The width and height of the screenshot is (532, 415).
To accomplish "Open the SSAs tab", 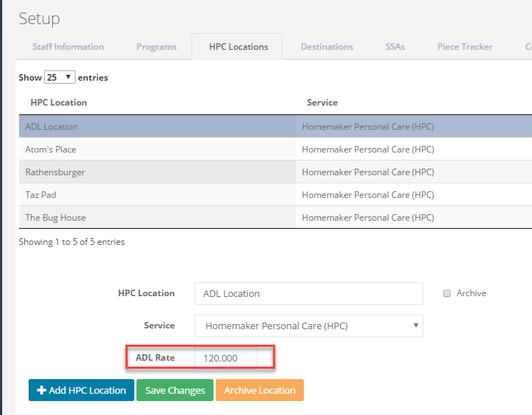I will coord(395,47).
